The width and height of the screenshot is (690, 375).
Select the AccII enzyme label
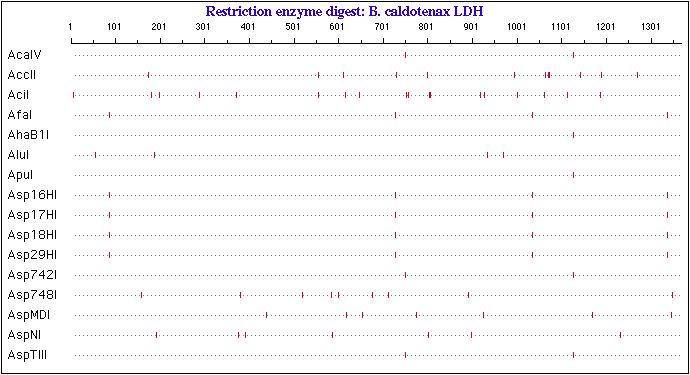pos(22,75)
